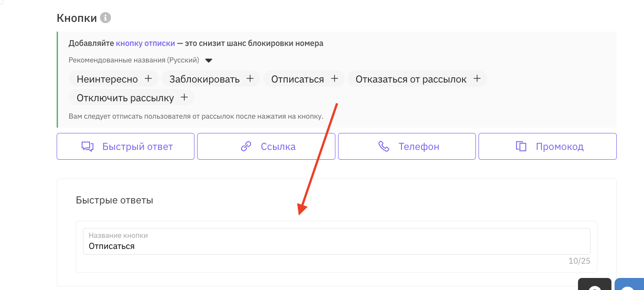
Task: Click the plus icon on the Заблокировать chip
Action: click(x=250, y=79)
